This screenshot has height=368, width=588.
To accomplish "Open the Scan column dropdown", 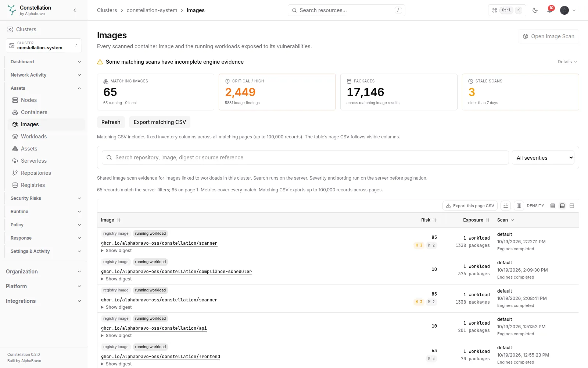I will 506,220.
